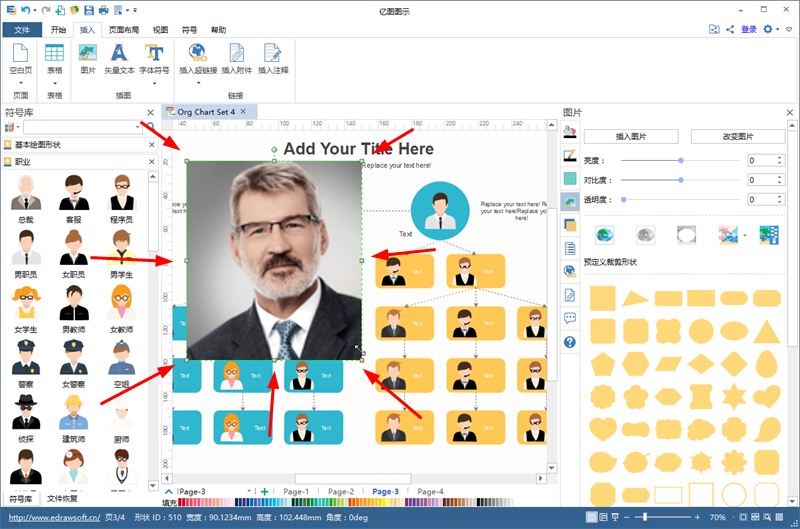Expand the 字体符号 font symbol dropdown
This screenshot has height=529, width=800.
(x=154, y=83)
